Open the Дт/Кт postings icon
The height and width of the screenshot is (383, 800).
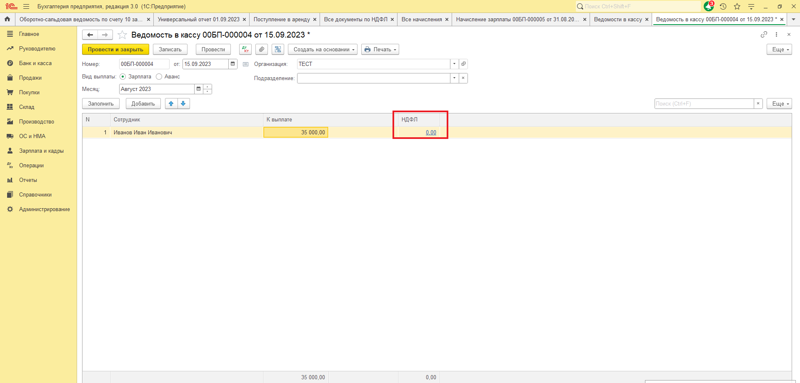(245, 49)
